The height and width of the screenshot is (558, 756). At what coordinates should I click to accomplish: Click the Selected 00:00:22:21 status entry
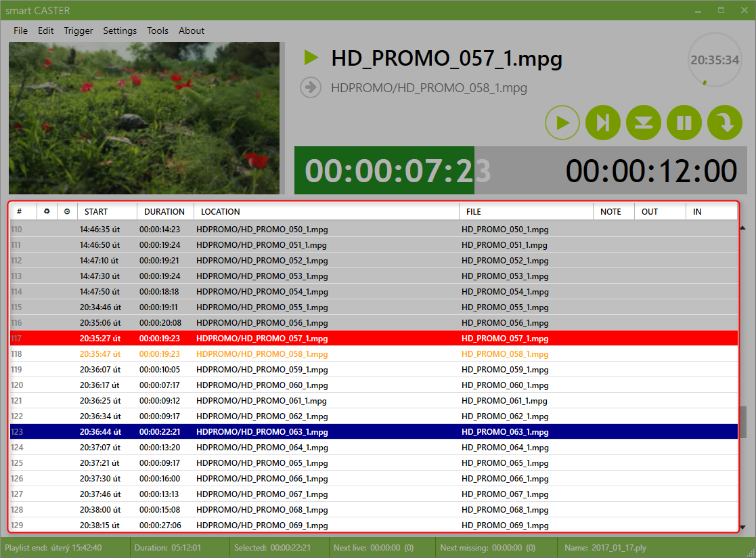pos(272,548)
